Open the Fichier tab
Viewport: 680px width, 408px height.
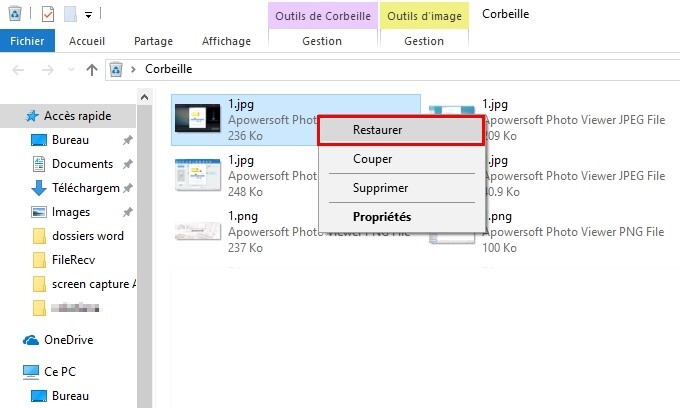click(26, 41)
